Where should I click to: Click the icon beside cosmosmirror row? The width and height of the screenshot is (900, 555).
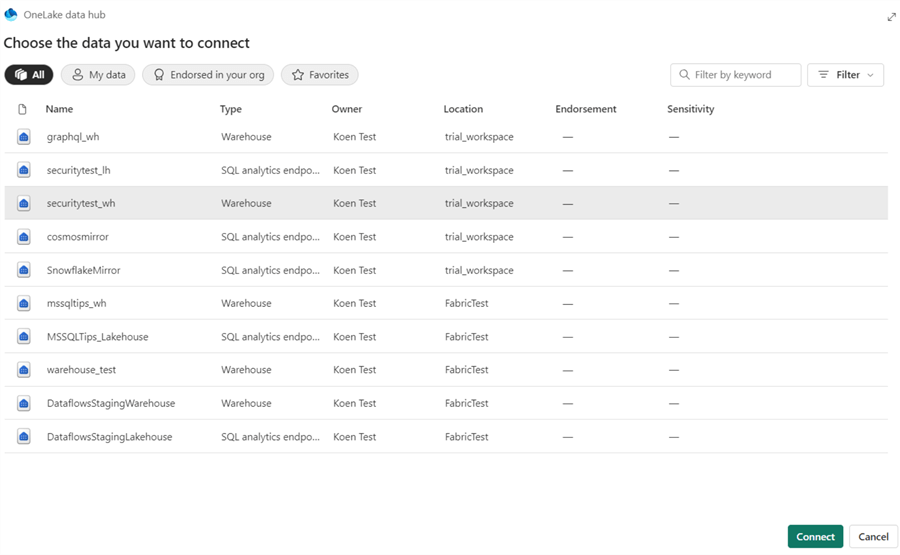tap(24, 237)
